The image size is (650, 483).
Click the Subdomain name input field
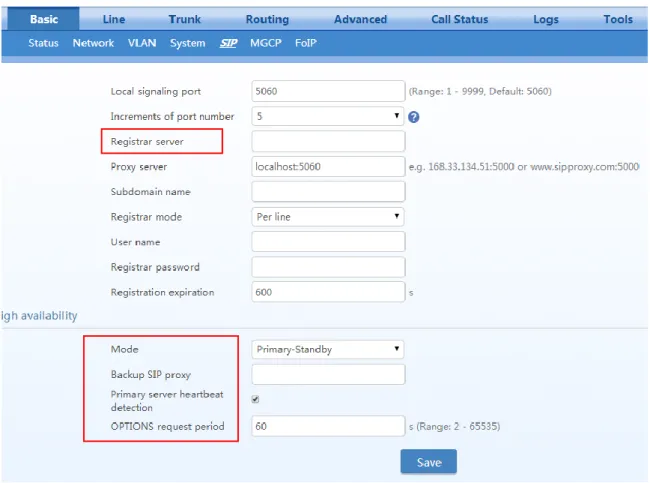click(x=328, y=192)
